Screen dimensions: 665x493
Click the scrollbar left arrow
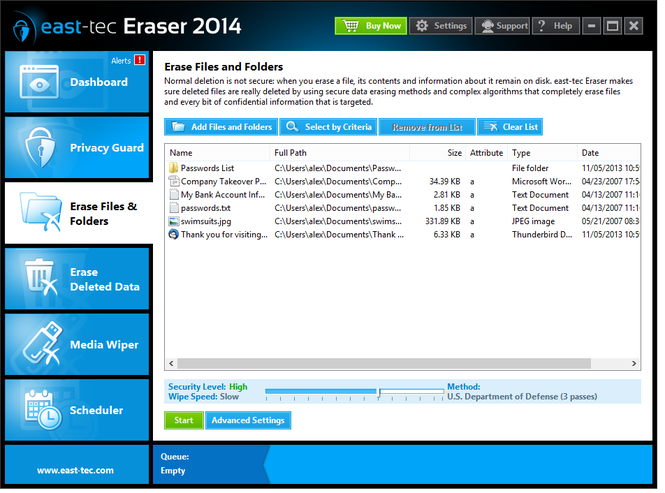171,364
